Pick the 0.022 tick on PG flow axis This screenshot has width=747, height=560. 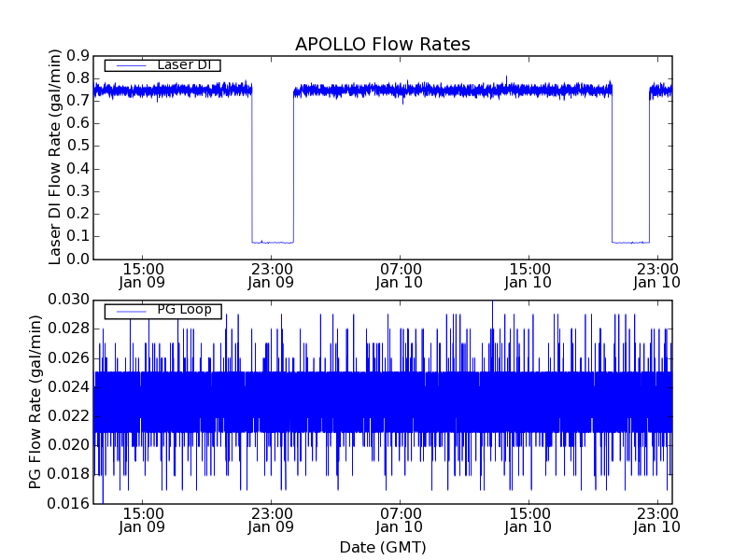click(x=68, y=416)
